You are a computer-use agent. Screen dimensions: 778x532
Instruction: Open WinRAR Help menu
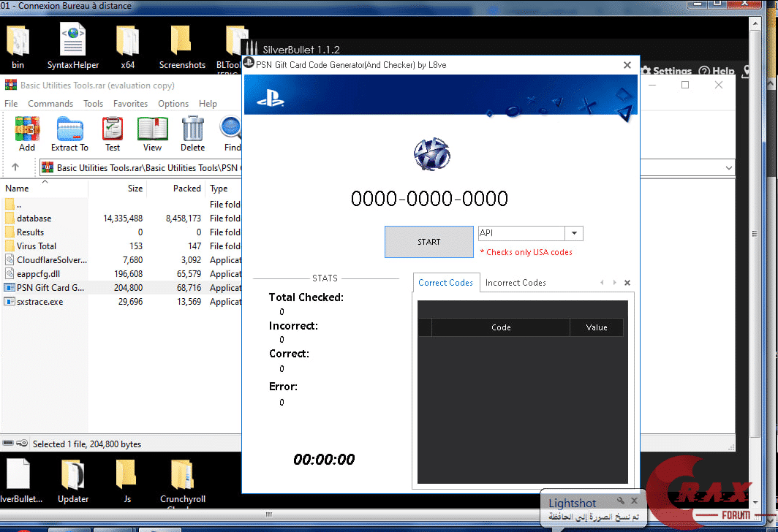[x=208, y=104]
